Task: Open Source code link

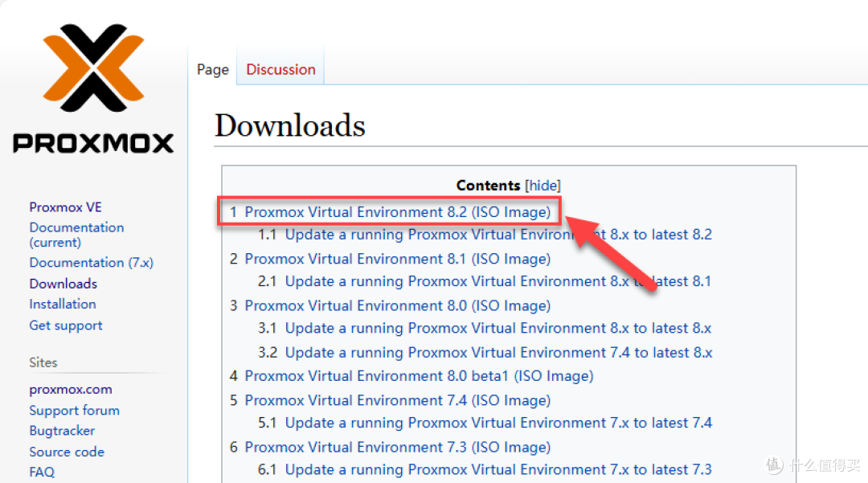Action: (67, 452)
